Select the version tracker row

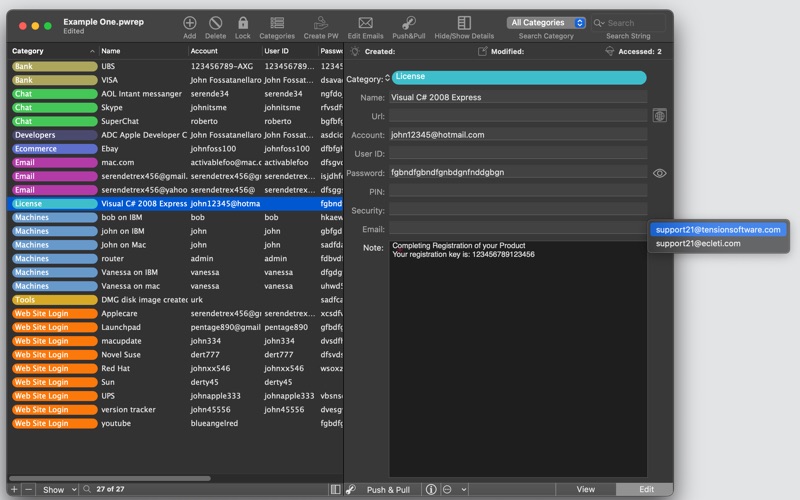pyautogui.click(x=175, y=410)
